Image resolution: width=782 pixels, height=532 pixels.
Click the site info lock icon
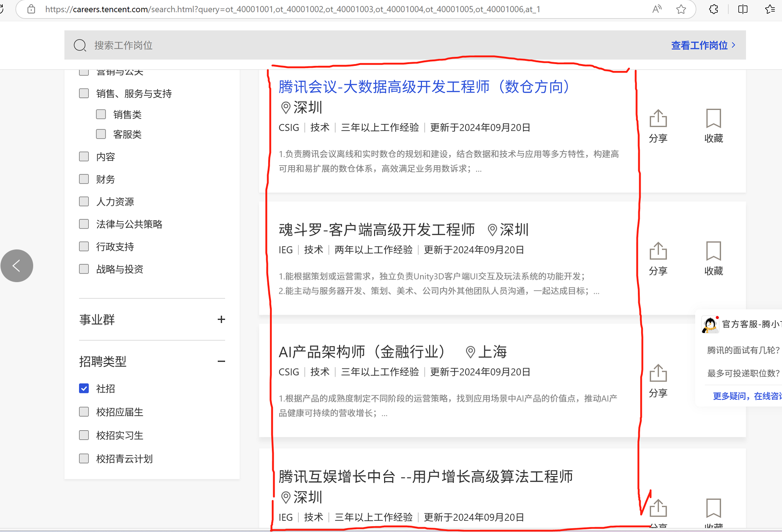click(x=31, y=9)
